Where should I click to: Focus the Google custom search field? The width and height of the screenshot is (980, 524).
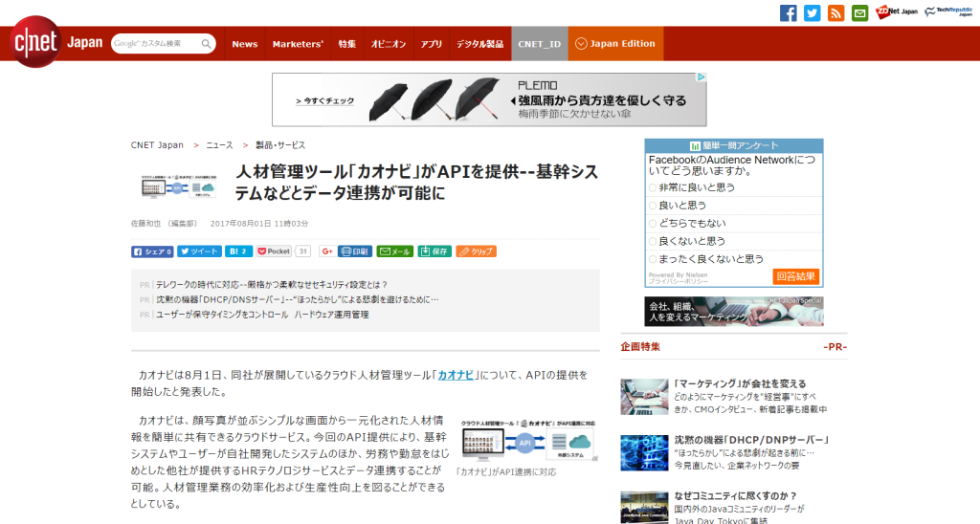pyautogui.click(x=156, y=44)
